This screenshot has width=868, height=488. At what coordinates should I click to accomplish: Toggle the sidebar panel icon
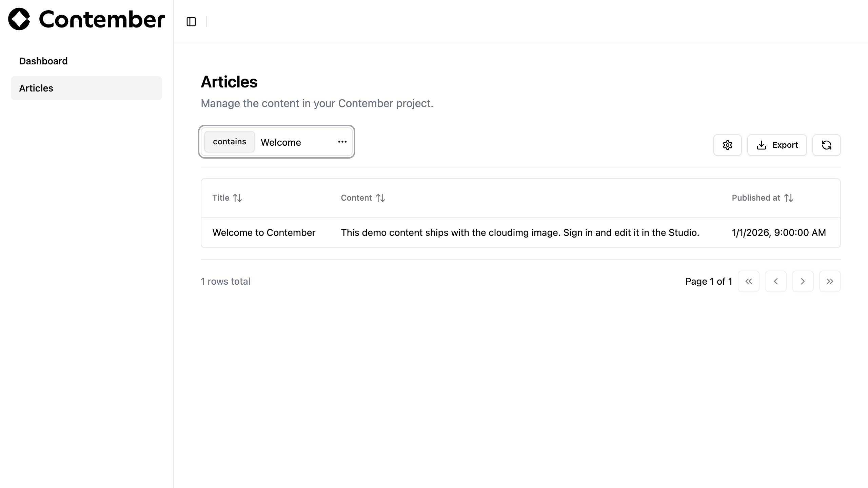191,22
